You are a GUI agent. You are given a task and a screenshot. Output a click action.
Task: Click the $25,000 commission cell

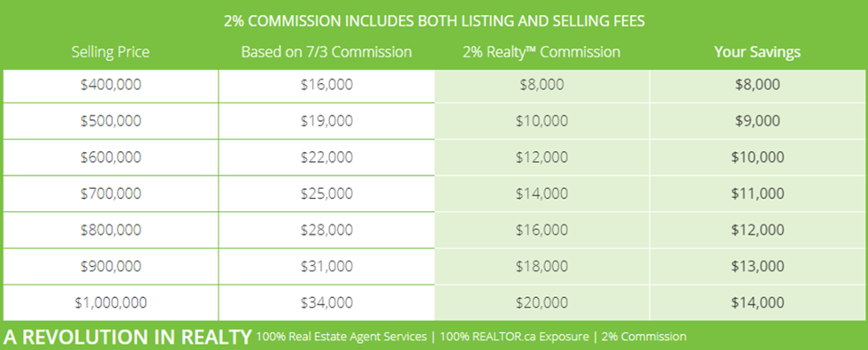327,194
